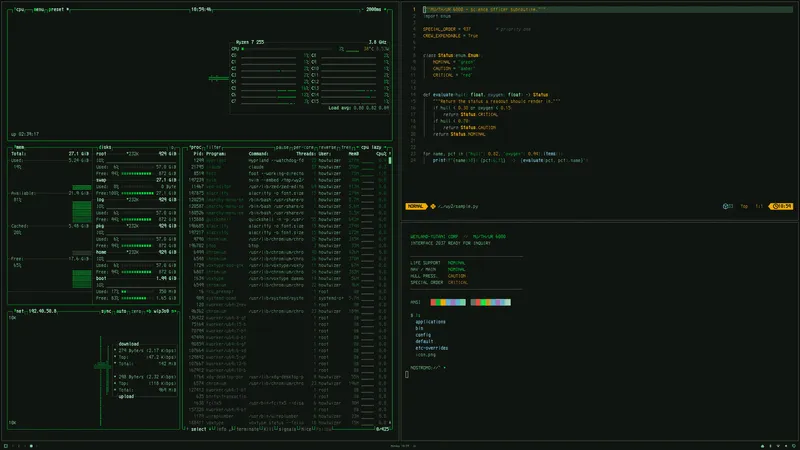Toggle the net box header label
Viewport: 800px width, 450px height.
coord(19,311)
